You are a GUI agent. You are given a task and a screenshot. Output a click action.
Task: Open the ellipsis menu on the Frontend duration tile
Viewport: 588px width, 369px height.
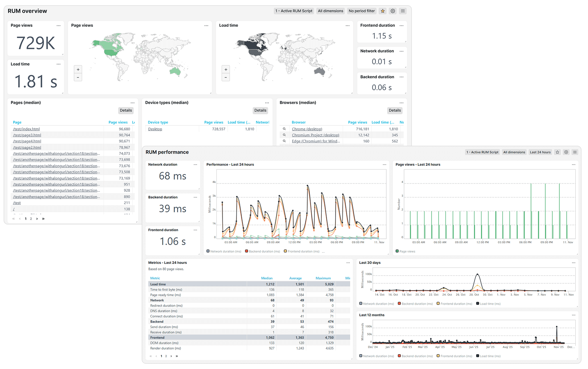401,25
